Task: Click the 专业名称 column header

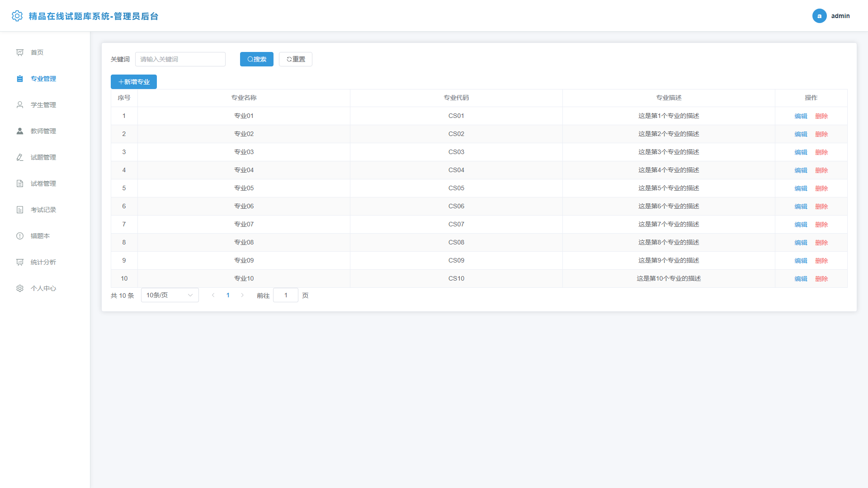Action: tap(244, 98)
